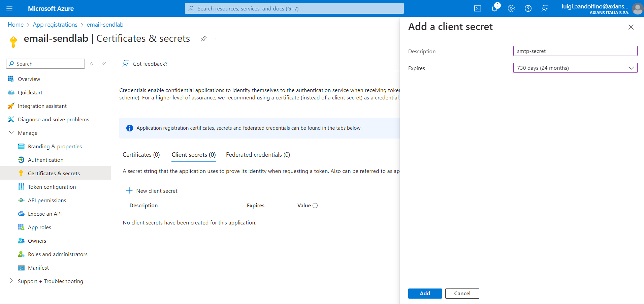The height and width of the screenshot is (304, 644).
Task: Open the notifications bell
Action: click(494, 9)
